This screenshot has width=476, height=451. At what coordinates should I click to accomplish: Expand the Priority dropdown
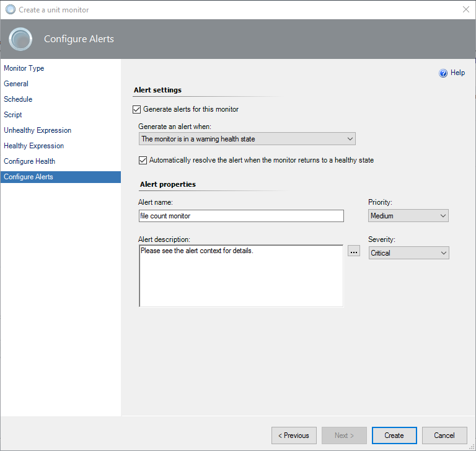tap(408, 216)
